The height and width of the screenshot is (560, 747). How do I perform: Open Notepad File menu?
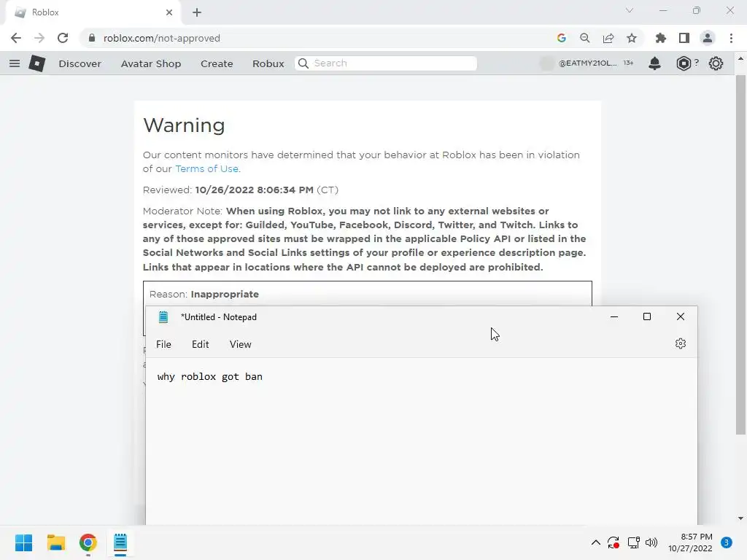click(x=163, y=344)
